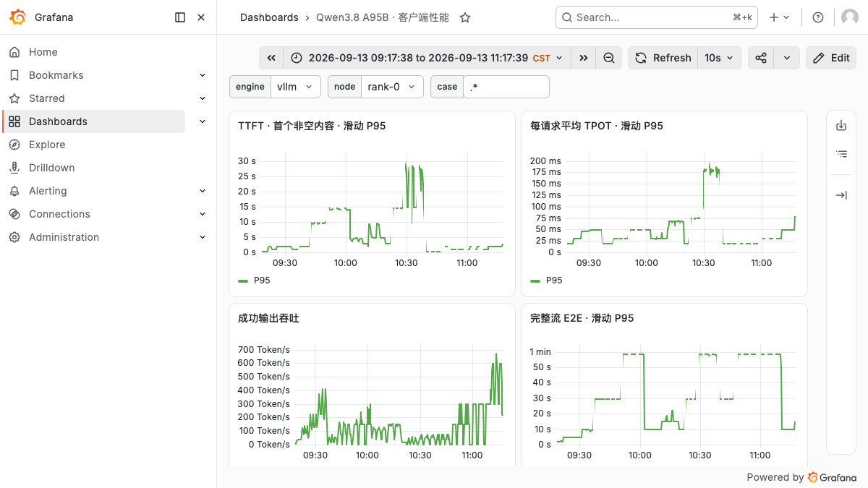Viewport: 868px width, 488px height.
Task: Expand the Administration section chevron
Action: coord(203,237)
